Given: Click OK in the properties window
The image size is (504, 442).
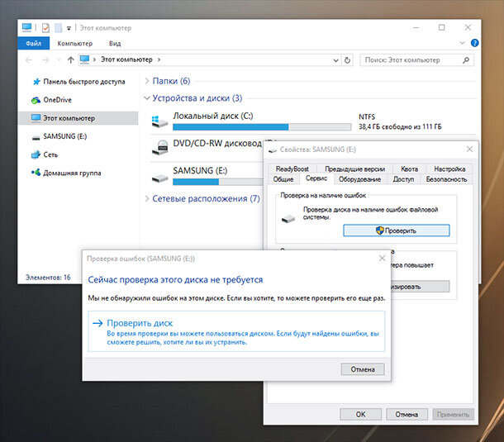Looking at the screenshot, I should point(360,415).
